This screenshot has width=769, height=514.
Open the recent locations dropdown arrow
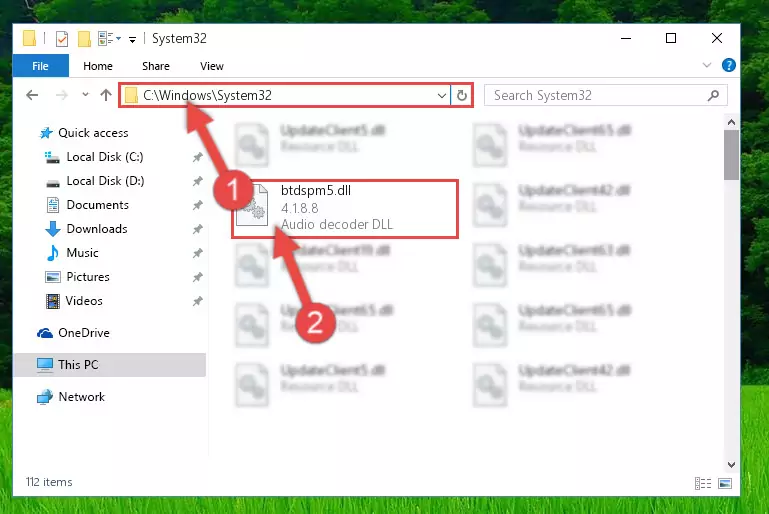[85, 94]
